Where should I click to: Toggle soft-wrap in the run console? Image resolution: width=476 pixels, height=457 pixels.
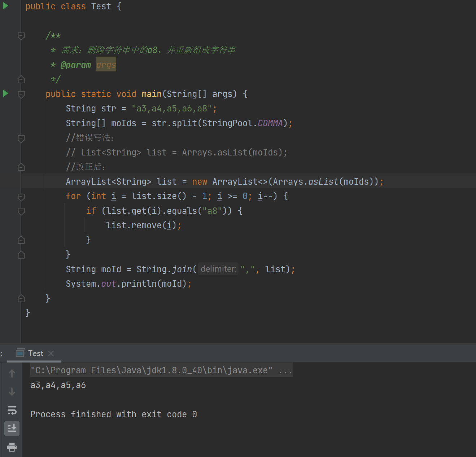[x=12, y=410]
